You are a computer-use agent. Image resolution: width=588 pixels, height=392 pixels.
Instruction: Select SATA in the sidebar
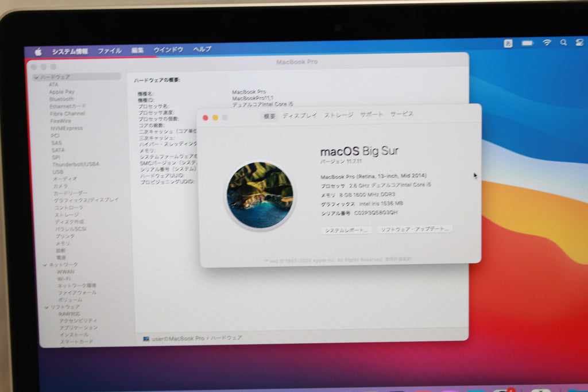click(58, 150)
